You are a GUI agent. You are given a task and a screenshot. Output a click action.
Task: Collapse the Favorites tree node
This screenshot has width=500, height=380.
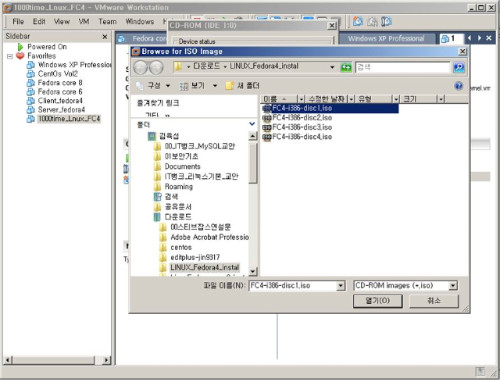tap(10, 56)
